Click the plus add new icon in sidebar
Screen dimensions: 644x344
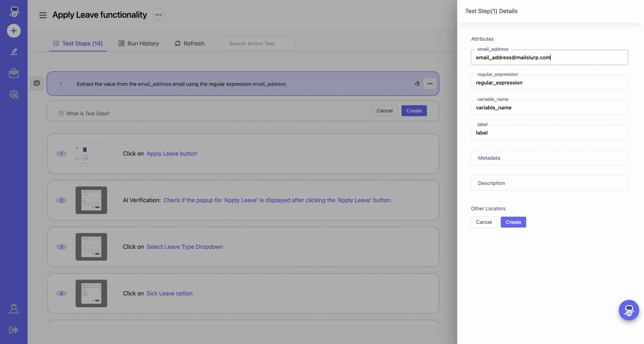click(14, 31)
